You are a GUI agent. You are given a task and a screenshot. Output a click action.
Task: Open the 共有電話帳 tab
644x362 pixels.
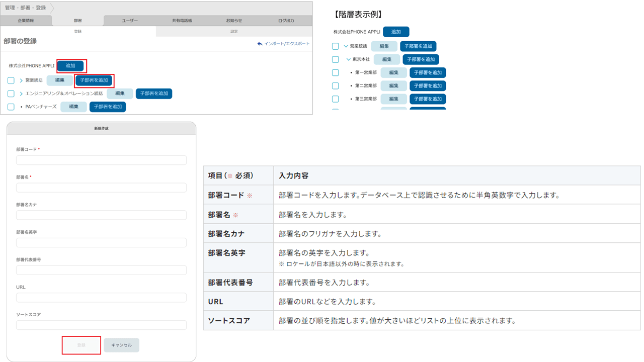pos(182,21)
